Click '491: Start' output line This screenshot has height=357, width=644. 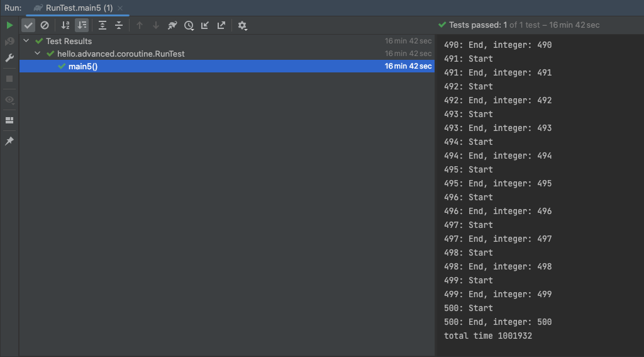pos(468,59)
